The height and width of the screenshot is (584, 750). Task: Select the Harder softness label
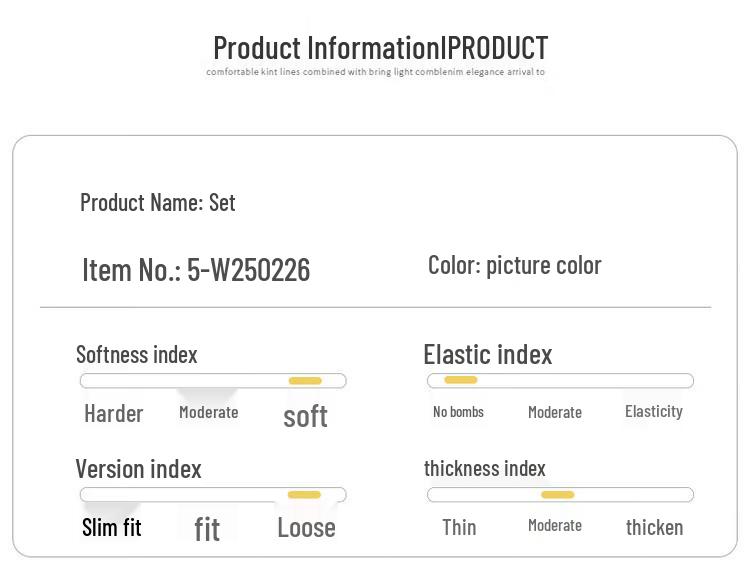click(x=114, y=414)
